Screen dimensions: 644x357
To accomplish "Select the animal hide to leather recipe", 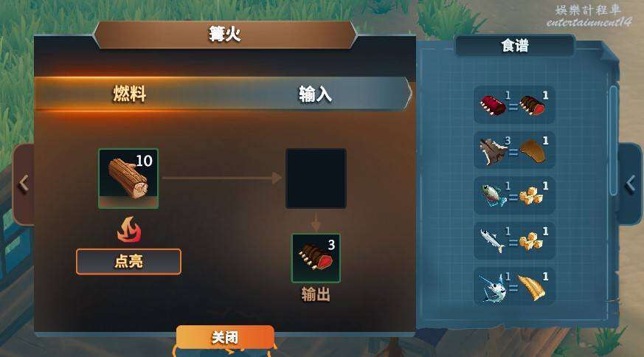I will click(514, 150).
